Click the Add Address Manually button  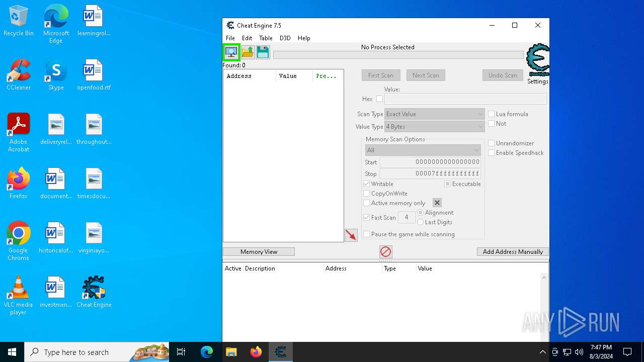click(x=512, y=252)
